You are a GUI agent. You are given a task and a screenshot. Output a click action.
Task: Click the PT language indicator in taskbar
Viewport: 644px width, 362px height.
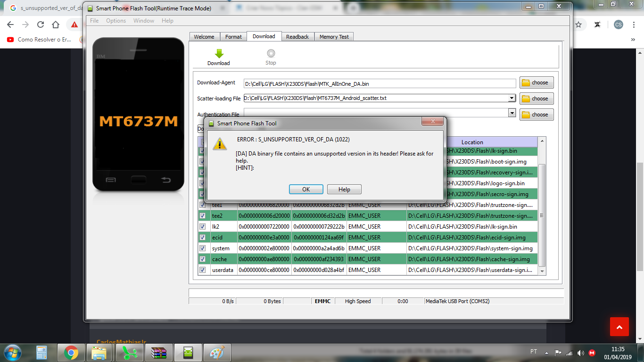pos(534,352)
